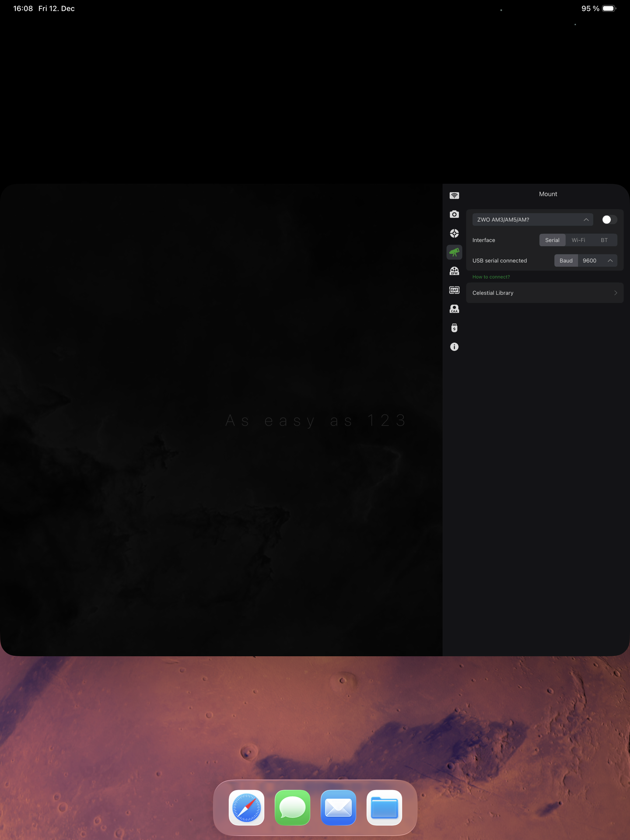Expand the ZWO AM3/AM5/AM? mount dropdown
The width and height of the screenshot is (630, 840).
point(532,220)
